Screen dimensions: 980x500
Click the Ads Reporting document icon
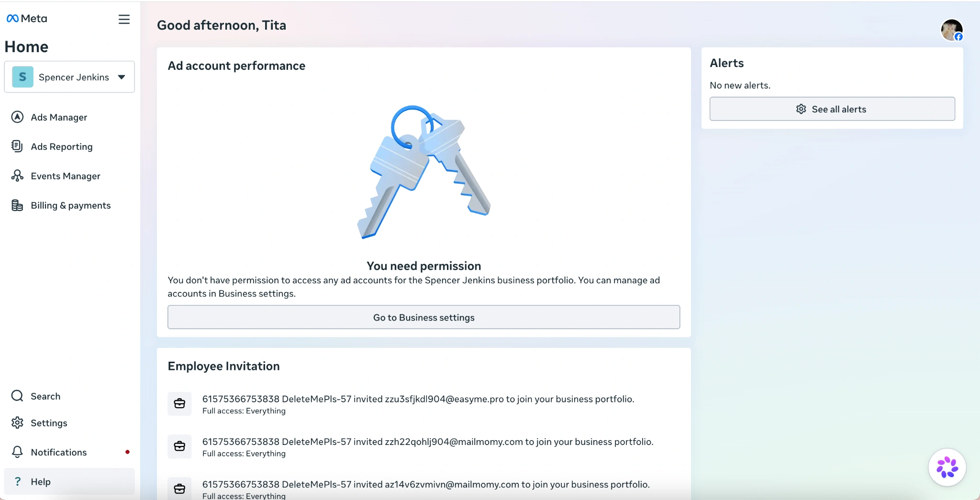(x=17, y=146)
